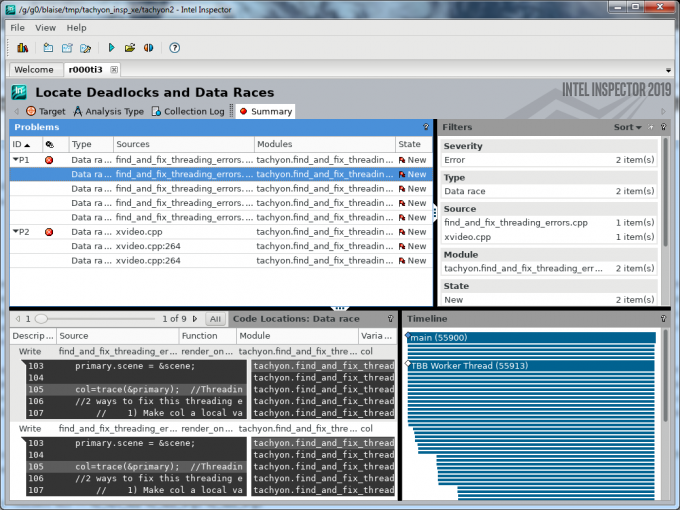Open Timeline pane help icon
680x510 pixels.
pos(664,319)
